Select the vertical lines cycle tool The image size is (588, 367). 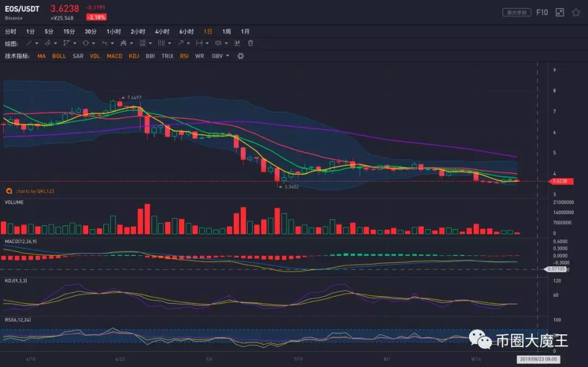click(x=161, y=44)
